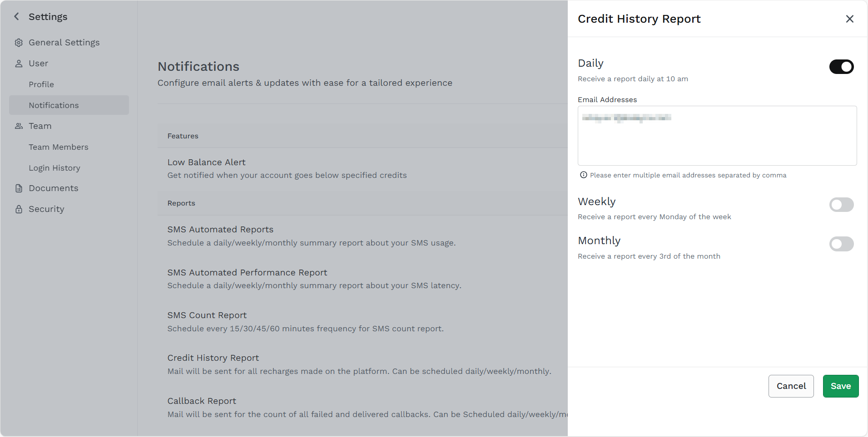
Task: Go to Team Members page
Action: [59, 147]
